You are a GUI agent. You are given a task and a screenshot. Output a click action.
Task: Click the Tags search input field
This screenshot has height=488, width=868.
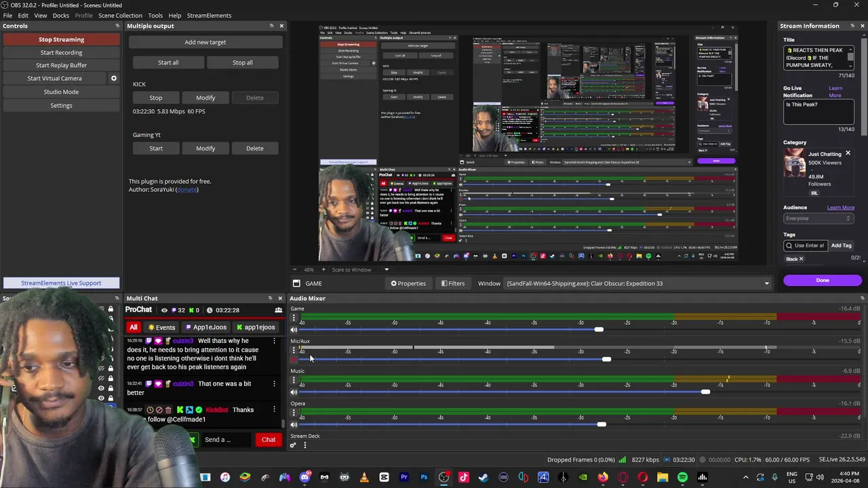pyautogui.click(x=806, y=245)
